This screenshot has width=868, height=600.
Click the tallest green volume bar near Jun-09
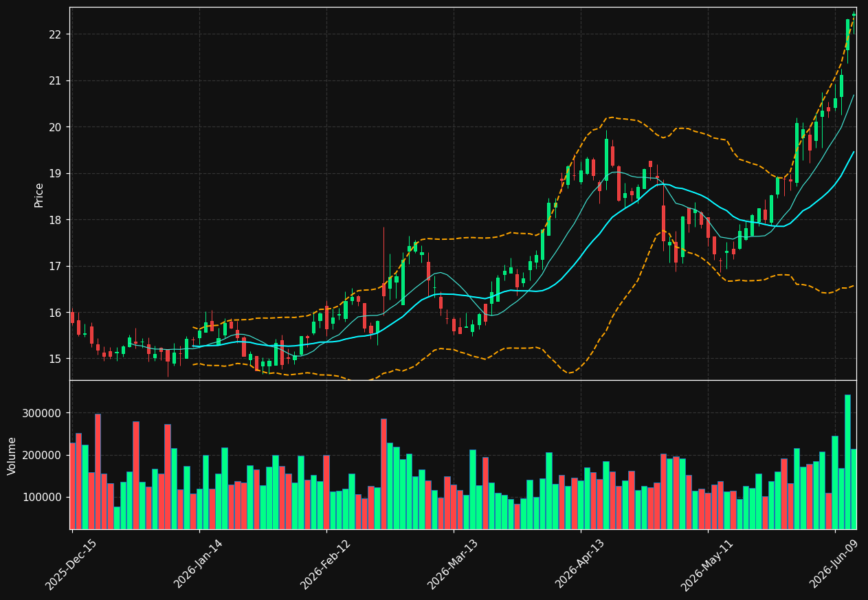click(x=847, y=462)
